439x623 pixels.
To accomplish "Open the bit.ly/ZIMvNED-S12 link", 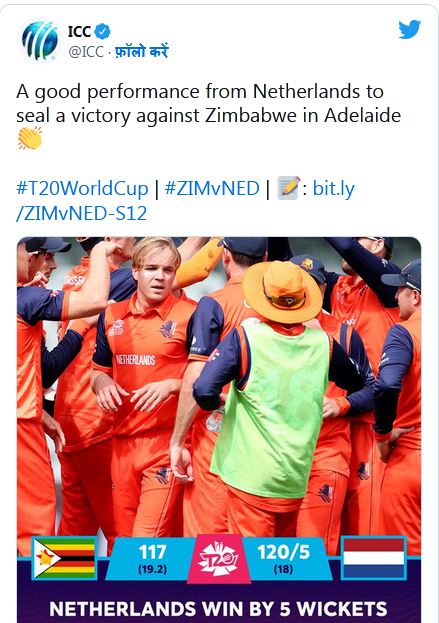I will (x=185, y=201).
